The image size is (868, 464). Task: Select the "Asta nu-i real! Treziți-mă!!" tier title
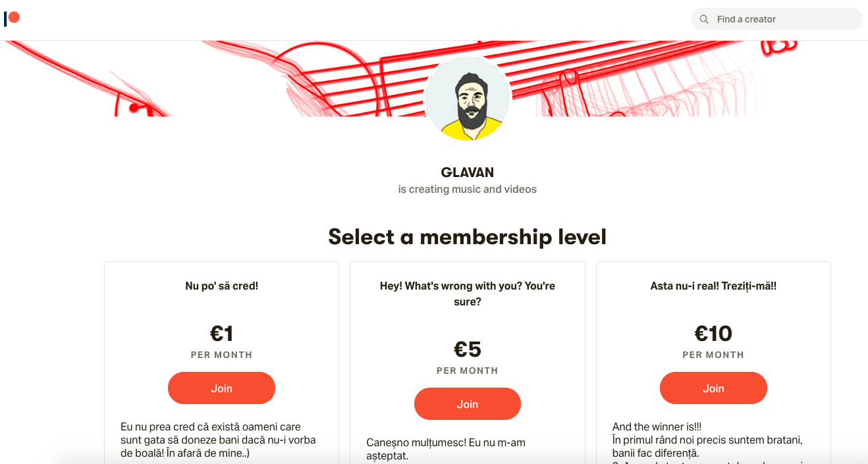click(713, 286)
